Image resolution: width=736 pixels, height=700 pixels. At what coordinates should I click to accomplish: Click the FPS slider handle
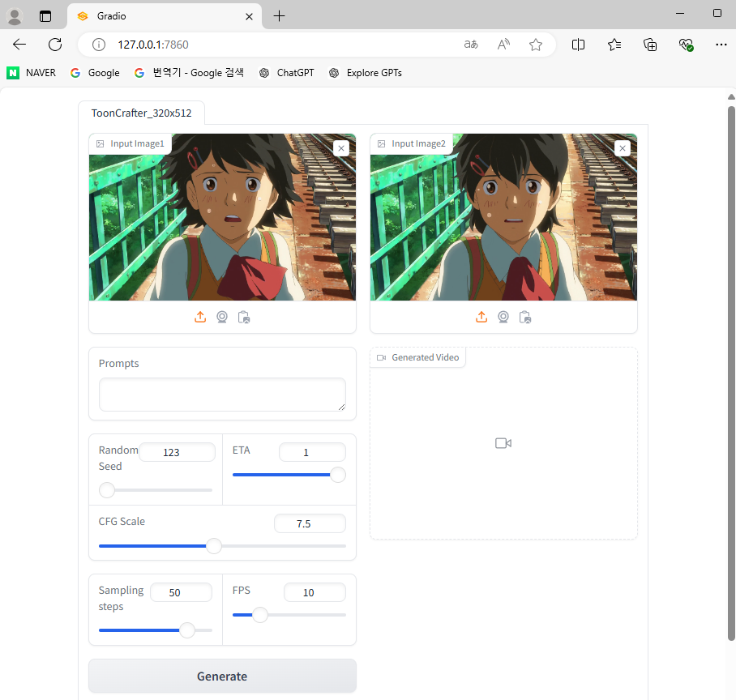pyautogui.click(x=260, y=615)
